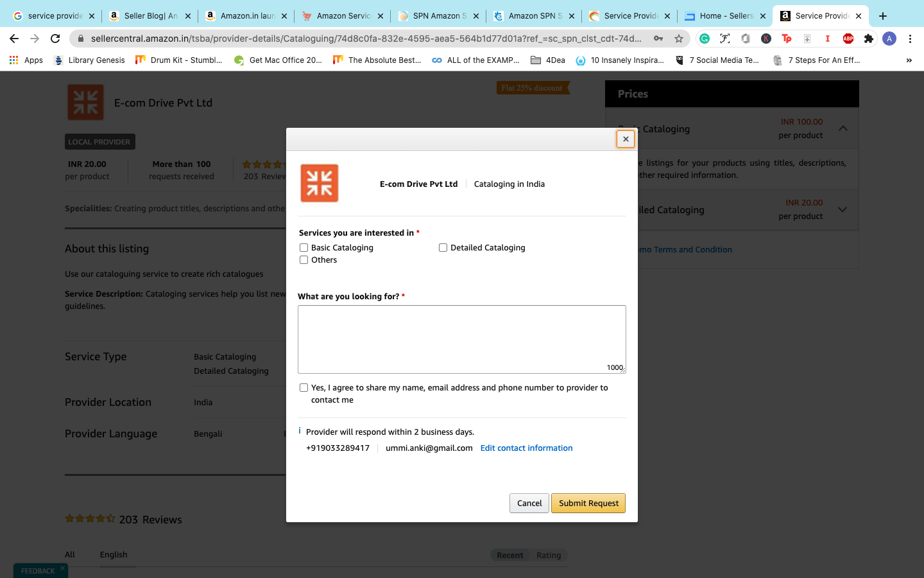Expand the Detailed Cataloging price section
Image resolution: width=924 pixels, height=578 pixels.
click(843, 209)
